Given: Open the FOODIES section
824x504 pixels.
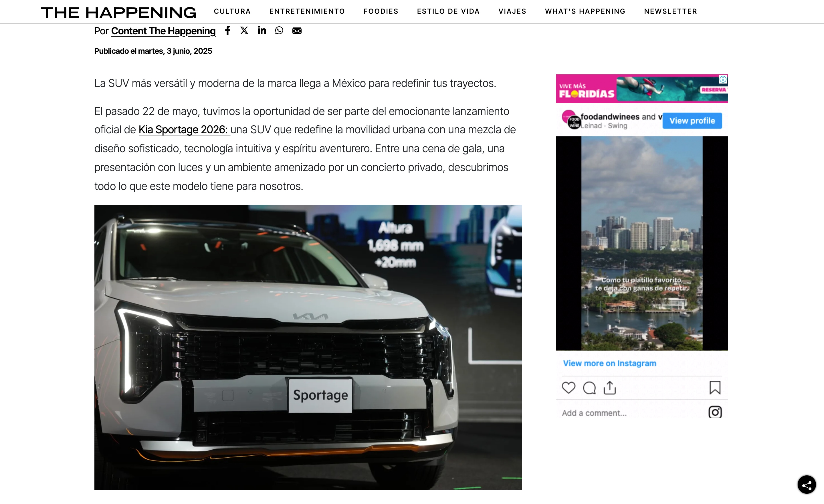Looking at the screenshot, I should (381, 11).
